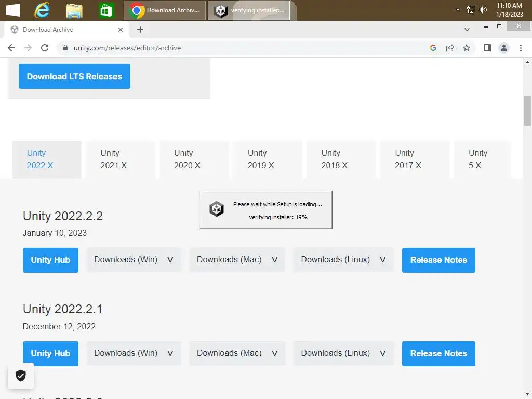Switch to verifying installer taskbar button
Screen dimensions: 532x399
click(x=249, y=10)
